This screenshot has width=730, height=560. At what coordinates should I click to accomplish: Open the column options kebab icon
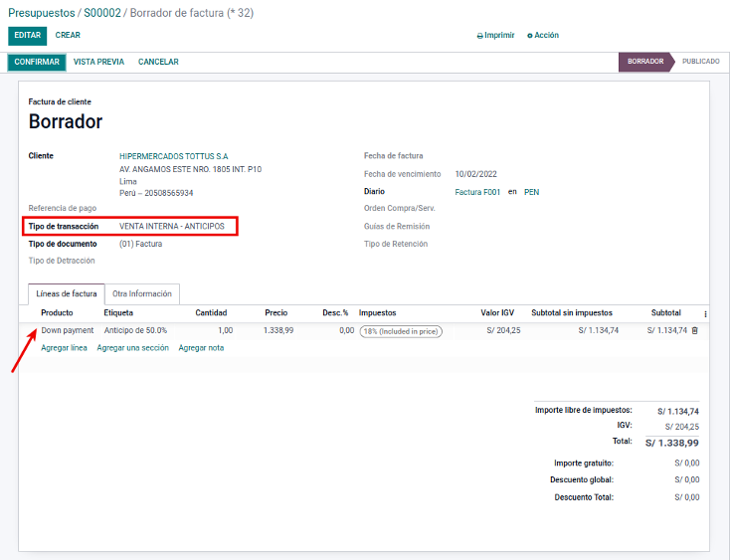click(x=706, y=313)
